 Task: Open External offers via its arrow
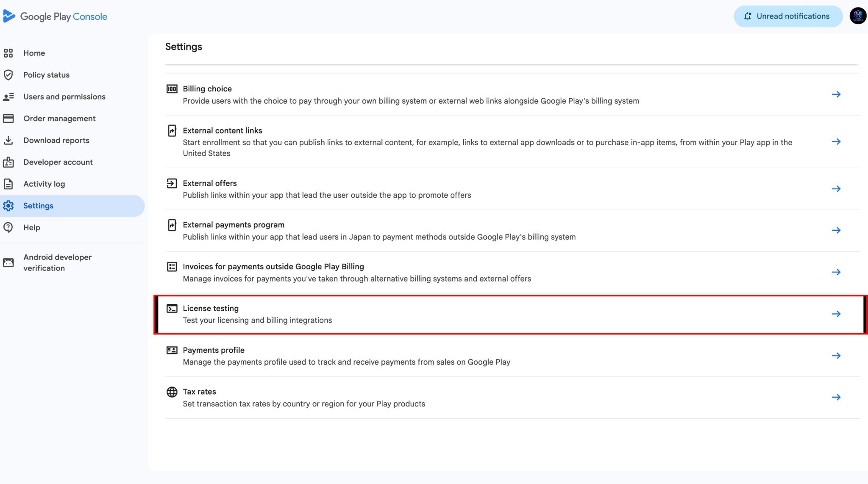(836, 189)
